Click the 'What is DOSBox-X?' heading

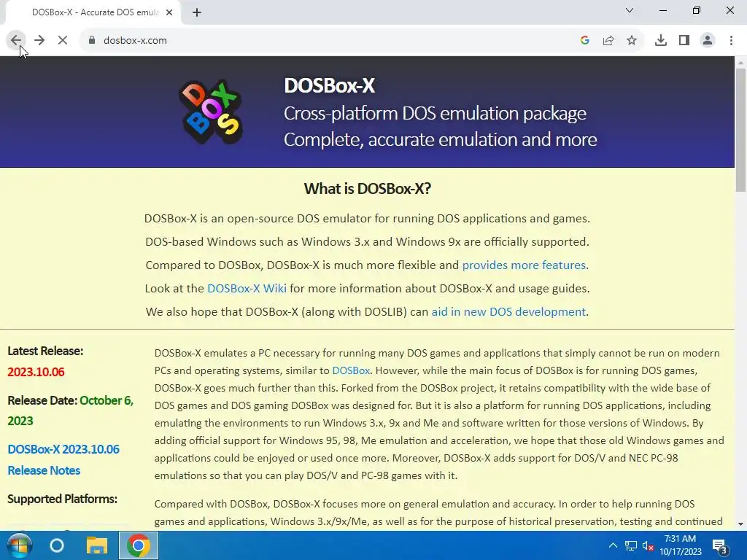coord(368,189)
